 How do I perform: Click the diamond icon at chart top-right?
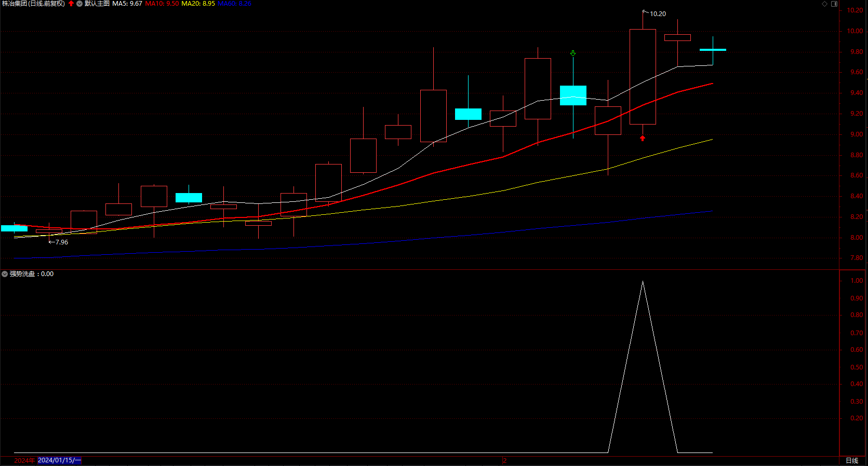coord(824,4)
